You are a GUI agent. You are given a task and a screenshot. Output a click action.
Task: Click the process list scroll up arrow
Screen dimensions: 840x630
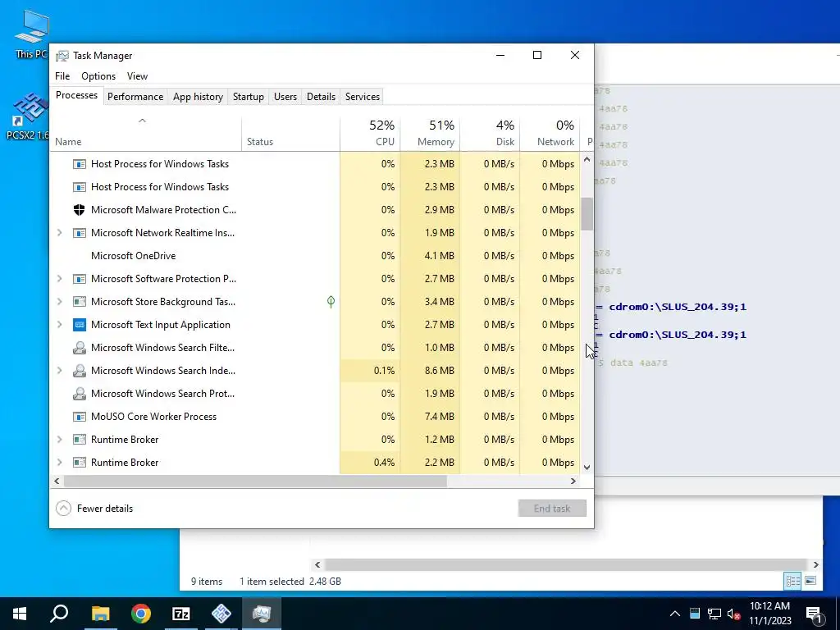587,159
